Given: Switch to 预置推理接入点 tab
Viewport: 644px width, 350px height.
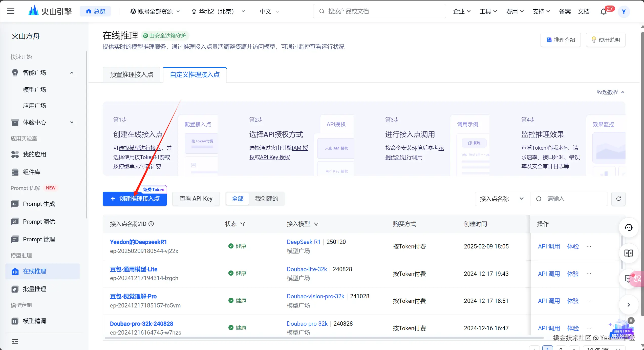Looking at the screenshot, I should click(x=131, y=75).
